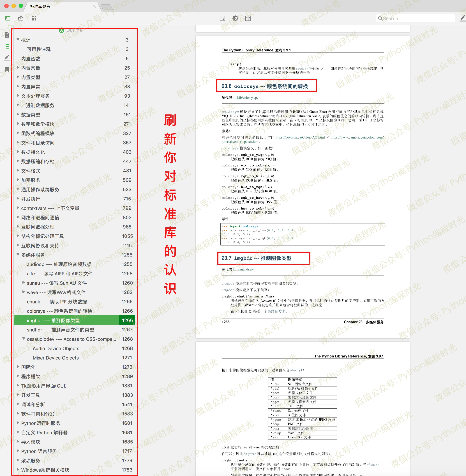Open a new tab button
The image size is (466, 476).
tap(107, 7)
